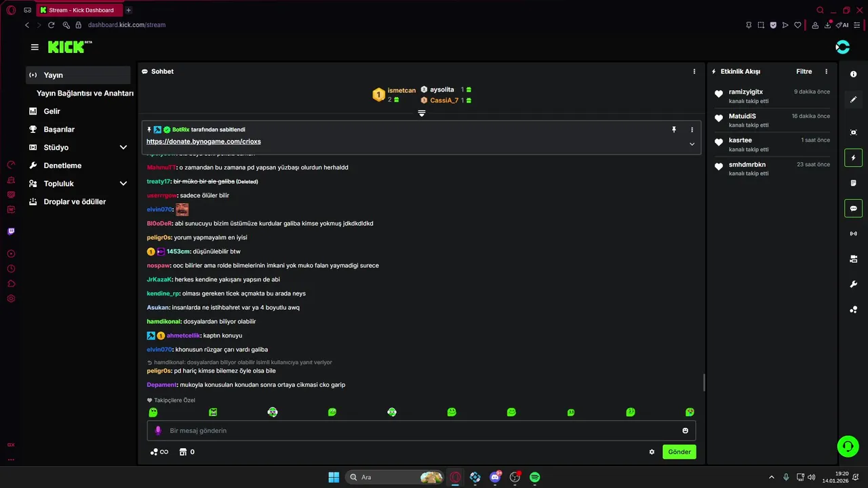Click username aysolita on leaderboard
The width and height of the screenshot is (868, 488).
[x=442, y=89]
